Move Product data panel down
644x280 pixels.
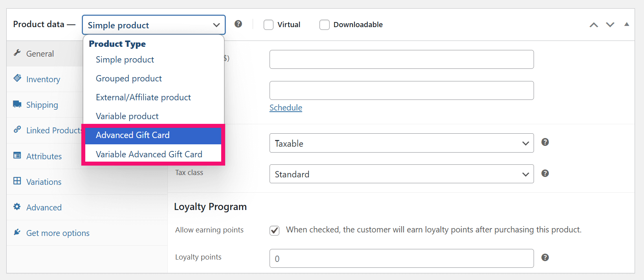click(610, 25)
